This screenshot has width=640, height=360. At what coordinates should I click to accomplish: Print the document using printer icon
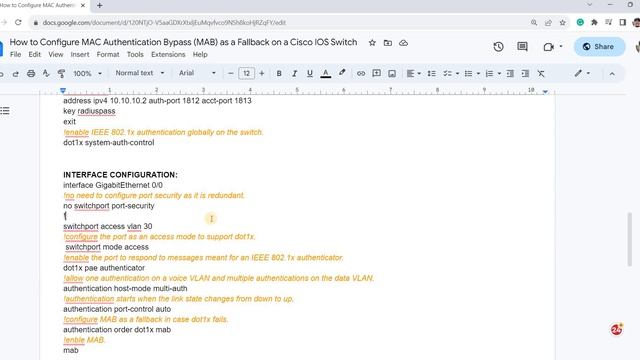(31, 73)
